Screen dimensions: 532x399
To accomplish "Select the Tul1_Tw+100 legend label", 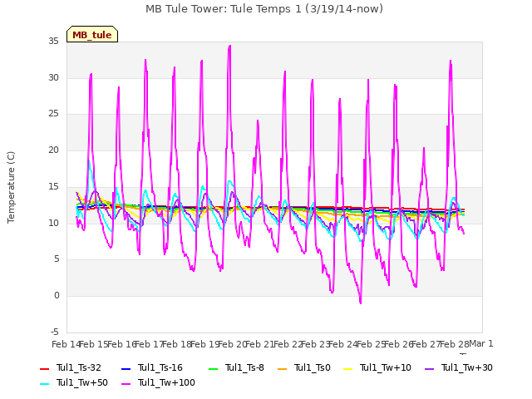I will point(166,382).
